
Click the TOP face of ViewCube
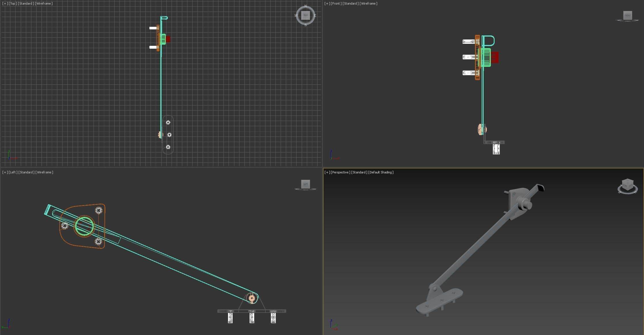305,15
